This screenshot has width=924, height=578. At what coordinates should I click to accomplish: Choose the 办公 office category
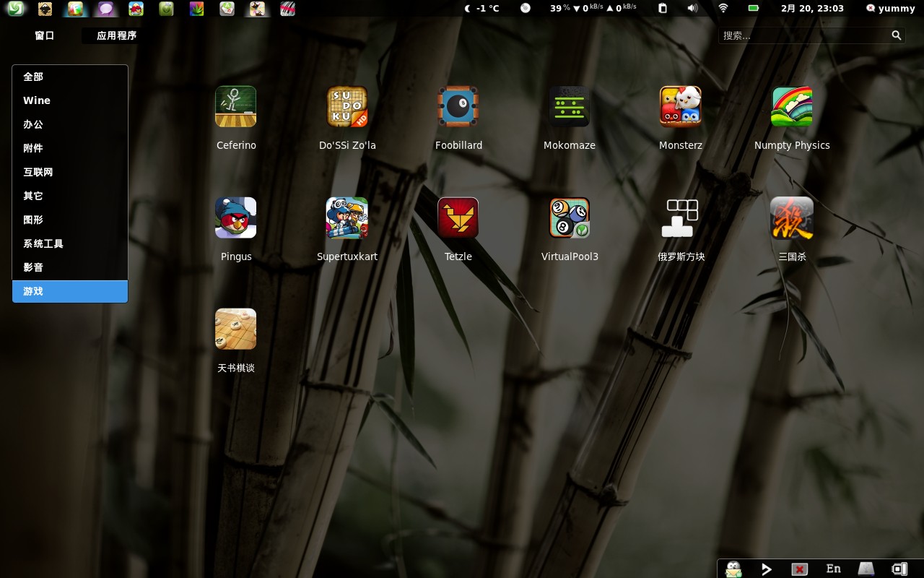pyautogui.click(x=70, y=124)
